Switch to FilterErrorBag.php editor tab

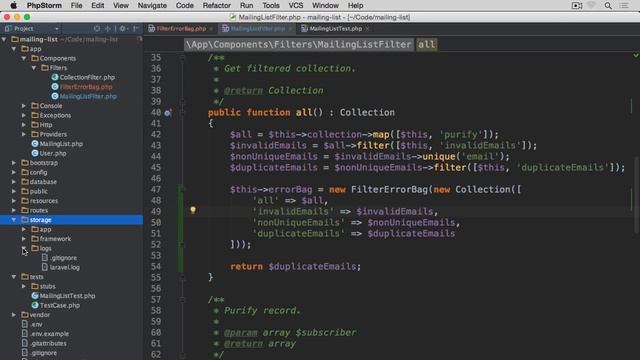point(181,29)
